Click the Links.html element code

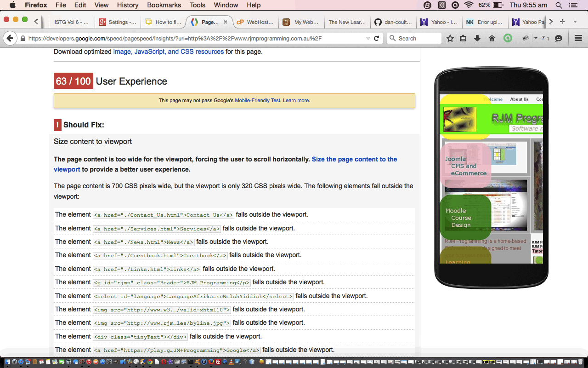(x=147, y=269)
